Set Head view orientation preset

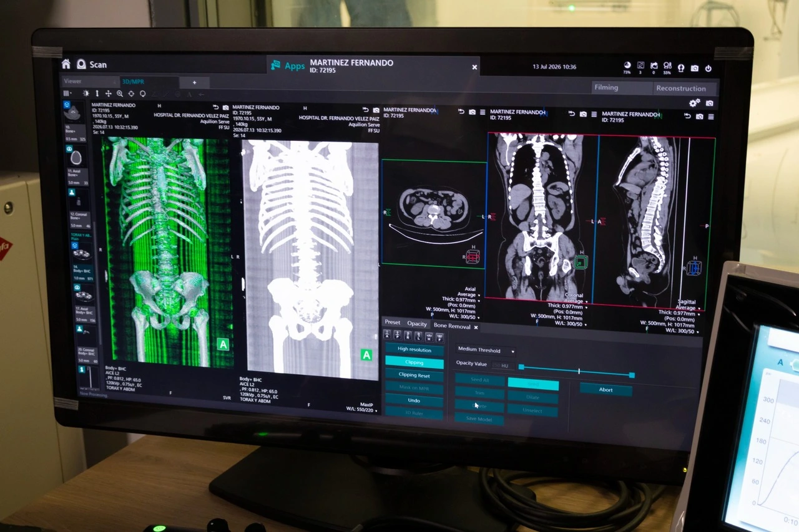click(429, 337)
